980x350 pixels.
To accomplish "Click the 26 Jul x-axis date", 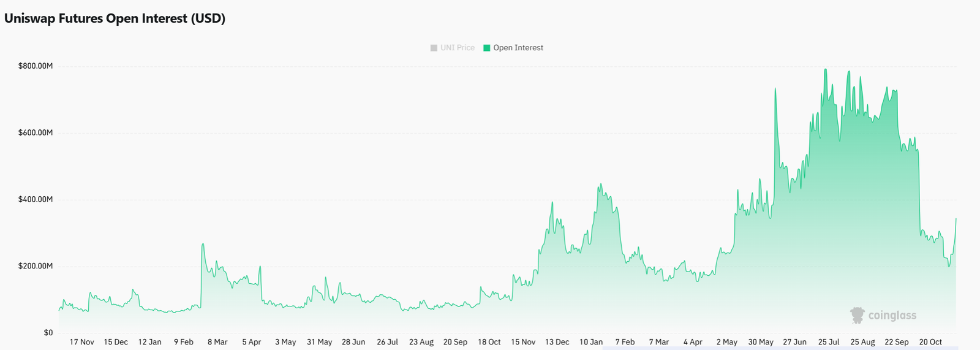I will click(x=388, y=342).
